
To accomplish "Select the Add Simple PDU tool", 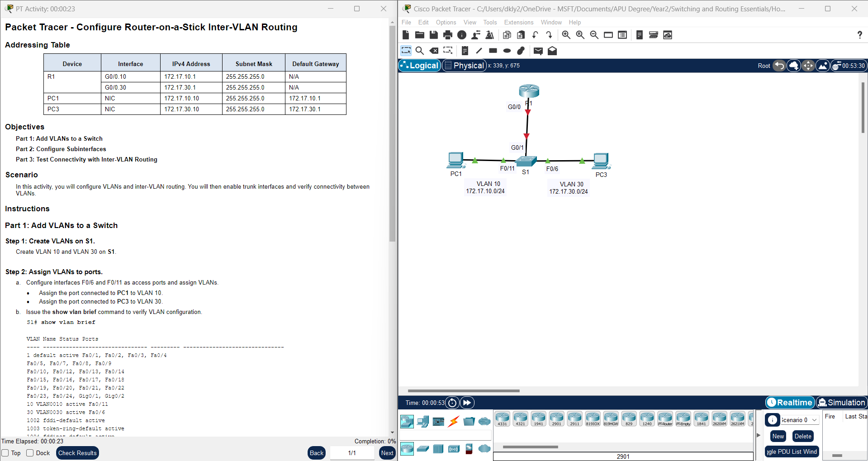I will [x=537, y=51].
